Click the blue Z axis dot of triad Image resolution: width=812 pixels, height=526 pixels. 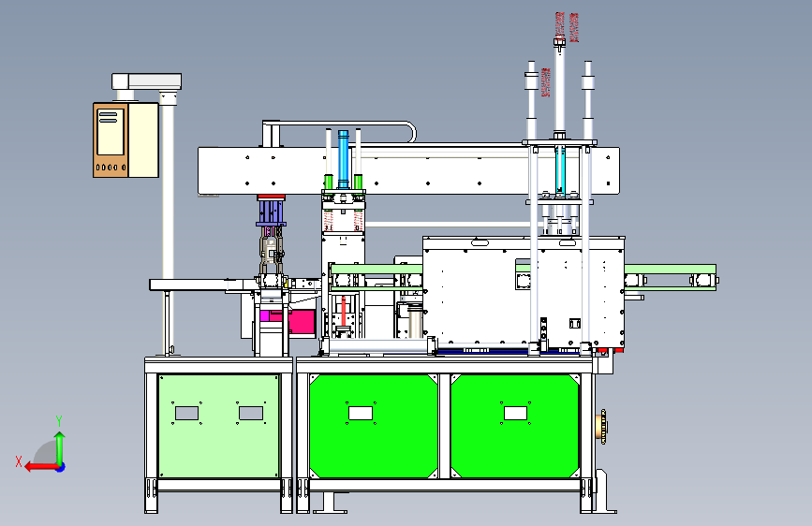[61, 467]
